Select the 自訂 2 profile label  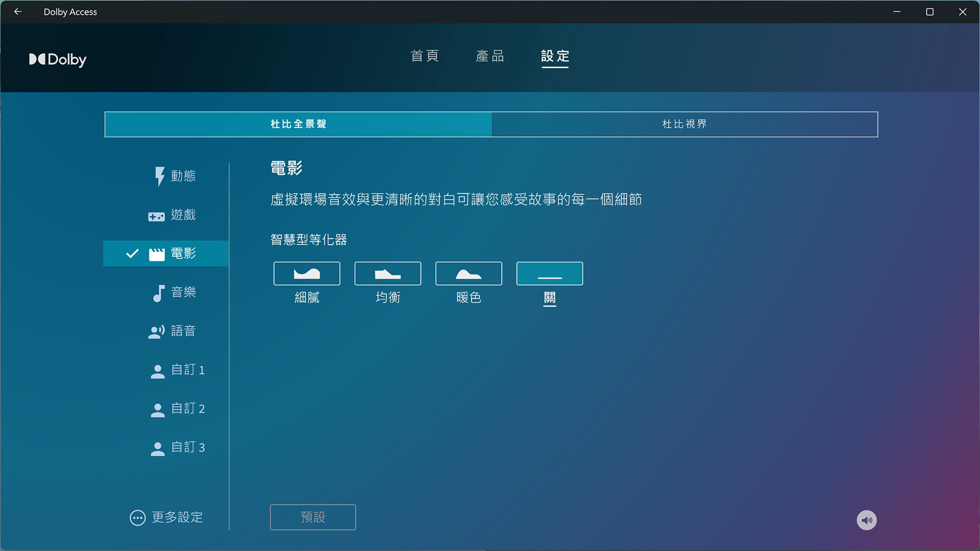[188, 408]
